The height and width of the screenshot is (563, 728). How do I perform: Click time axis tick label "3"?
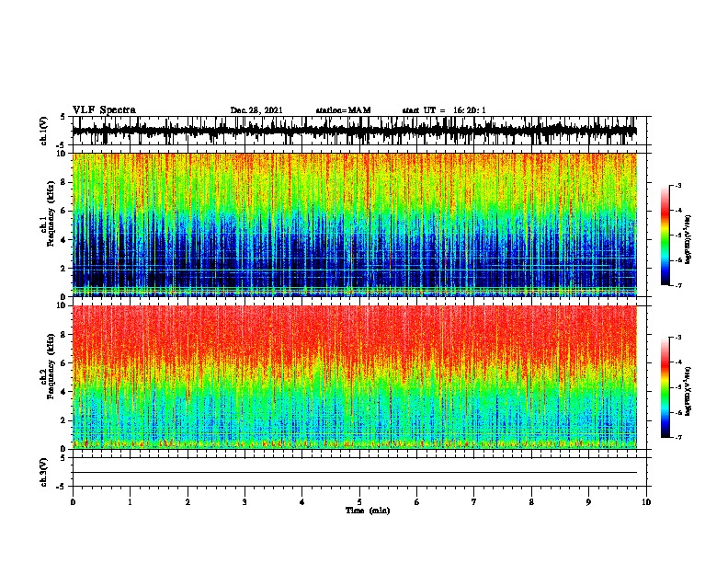point(245,502)
